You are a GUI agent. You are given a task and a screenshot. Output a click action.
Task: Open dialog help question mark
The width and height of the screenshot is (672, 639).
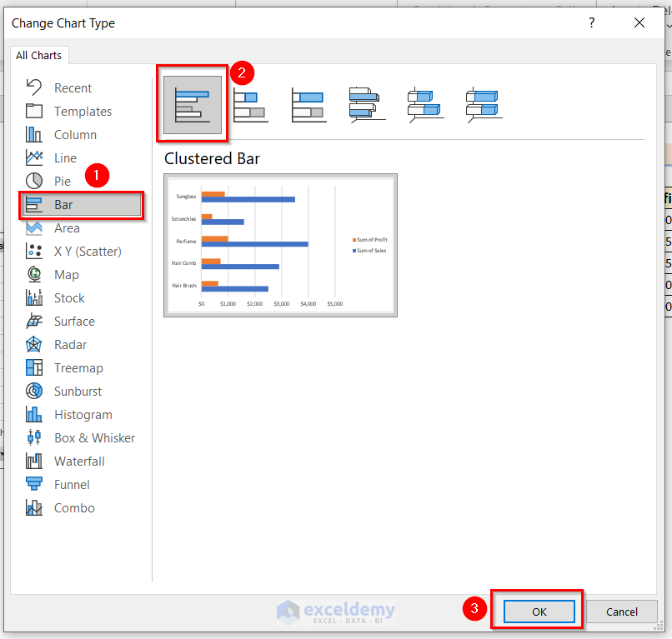(x=592, y=22)
